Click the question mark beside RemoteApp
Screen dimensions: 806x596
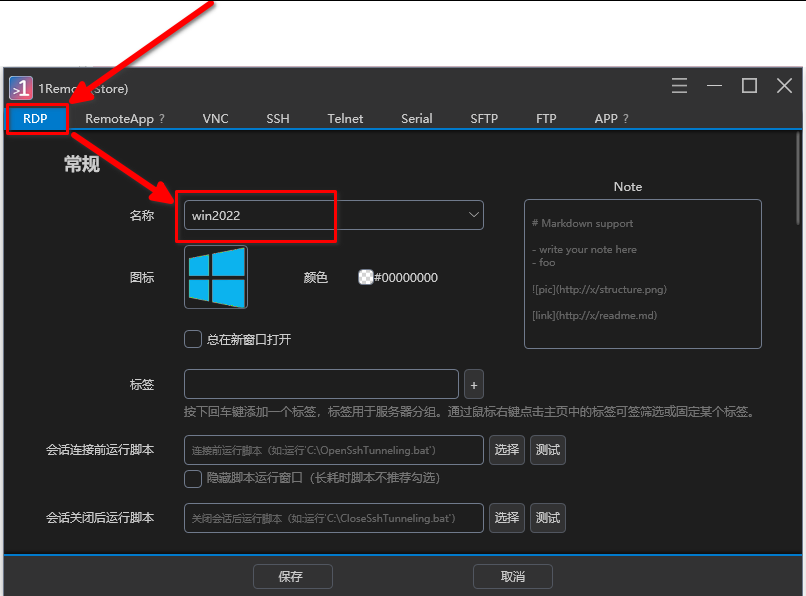point(162,119)
